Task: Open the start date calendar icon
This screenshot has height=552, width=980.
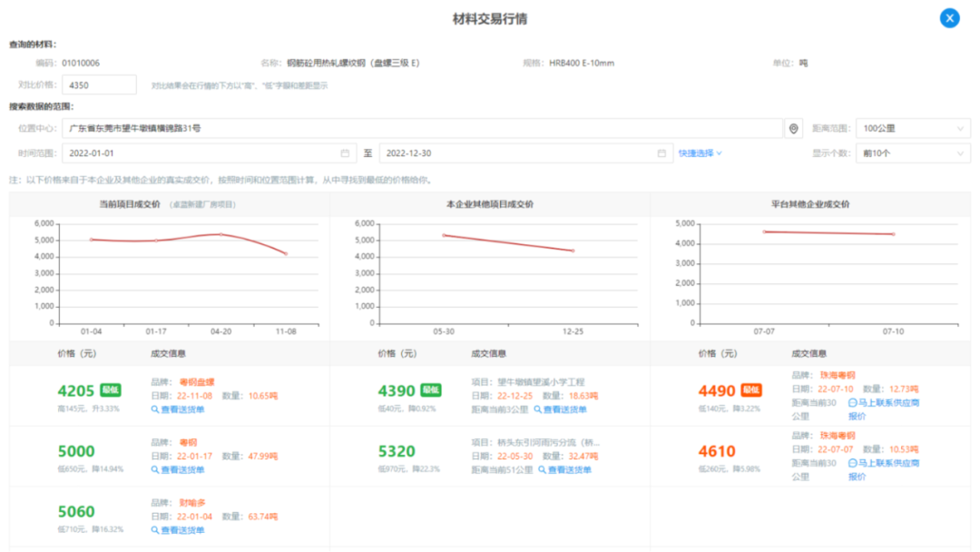Action: click(x=345, y=153)
